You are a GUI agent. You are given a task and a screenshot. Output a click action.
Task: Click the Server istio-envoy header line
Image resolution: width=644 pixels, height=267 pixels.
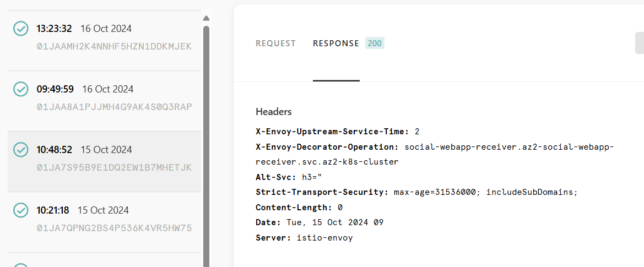click(304, 237)
